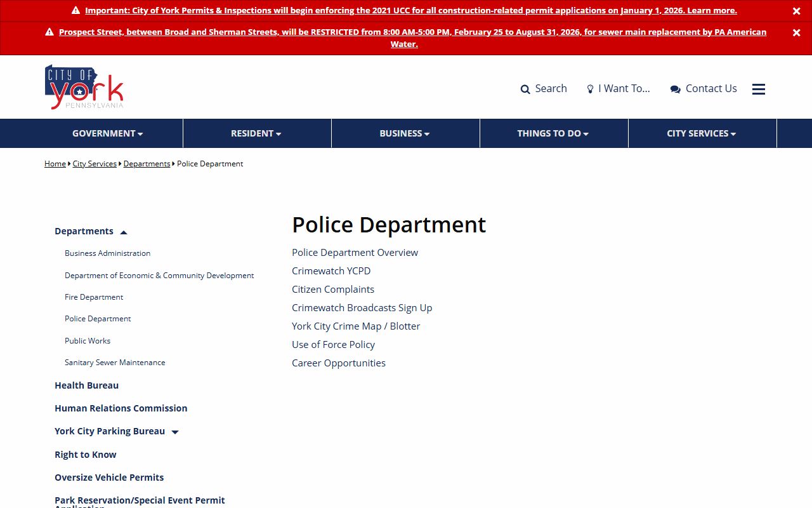
Task: Collapse the Departments sidebar arrow
Action: click(124, 232)
